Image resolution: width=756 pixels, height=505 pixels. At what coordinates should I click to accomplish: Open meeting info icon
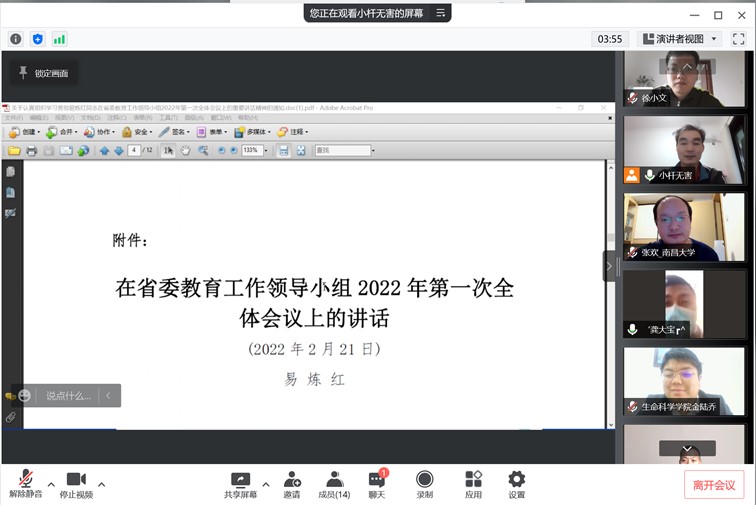tap(16, 39)
